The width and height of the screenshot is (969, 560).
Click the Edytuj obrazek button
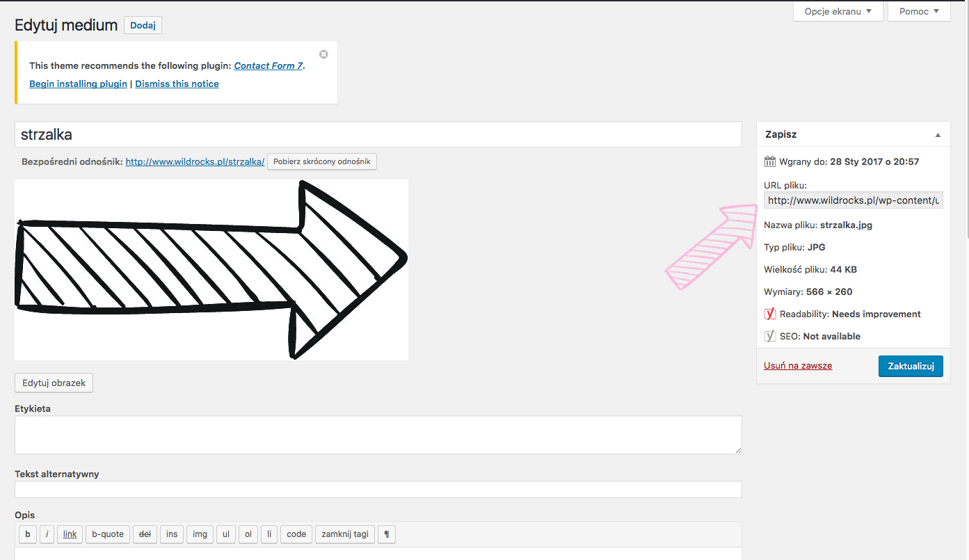click(x=54, y=383)
